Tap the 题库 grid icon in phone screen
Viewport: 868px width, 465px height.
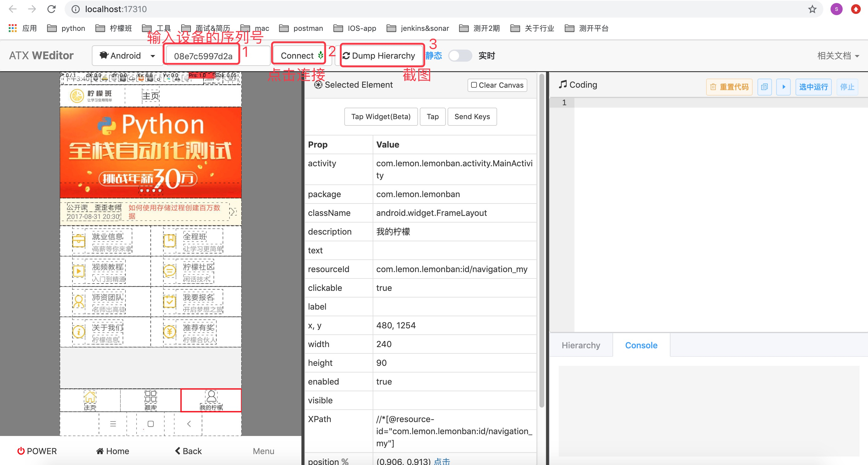[150, 396]
